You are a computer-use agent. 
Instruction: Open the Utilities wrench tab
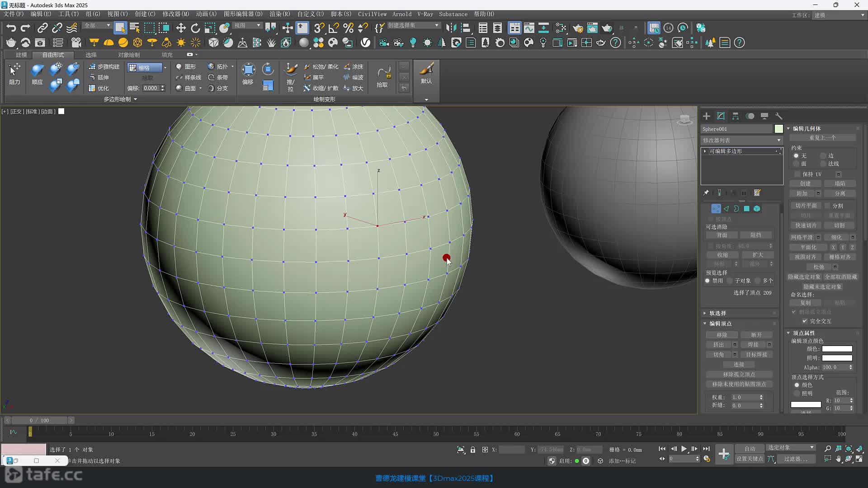778,116
